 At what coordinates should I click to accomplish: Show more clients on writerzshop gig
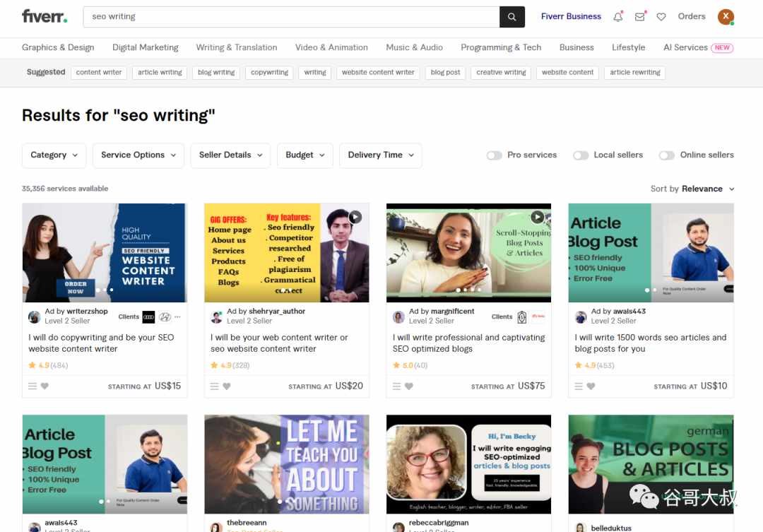click(177, 317)
